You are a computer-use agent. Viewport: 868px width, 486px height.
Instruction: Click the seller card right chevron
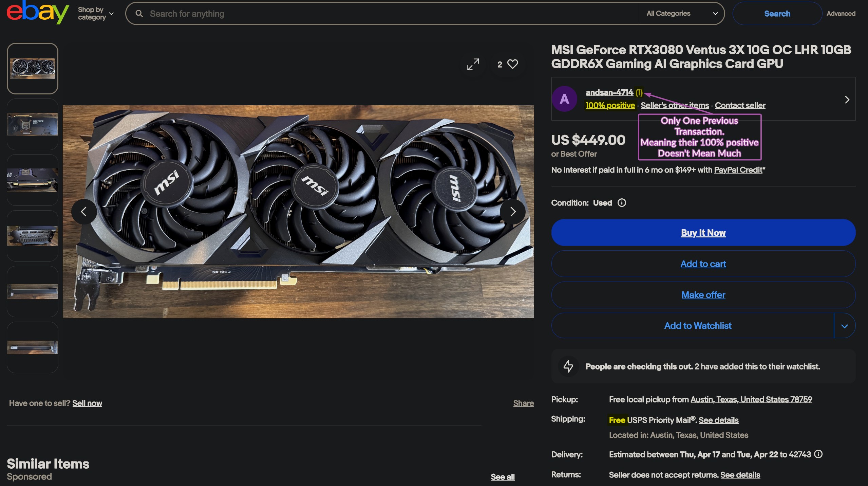(x=847, y=100)
